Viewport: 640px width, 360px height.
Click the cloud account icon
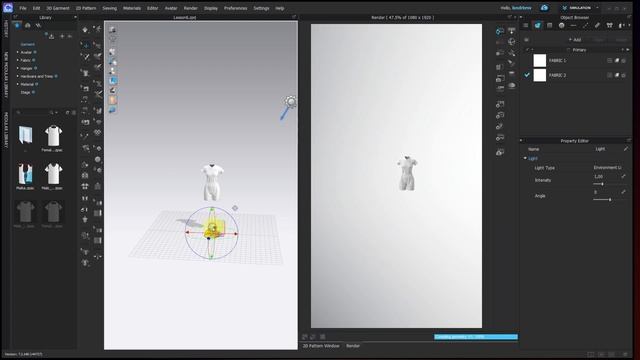point(544,8)
